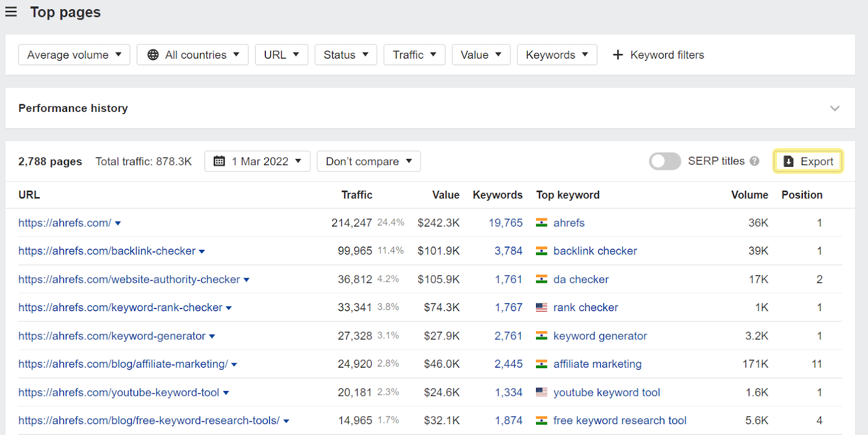Expand the arrow next to https://ahrefs.com/ URL
The width and height of the screenshot is (868, 435).
click(x=118, y=224)
